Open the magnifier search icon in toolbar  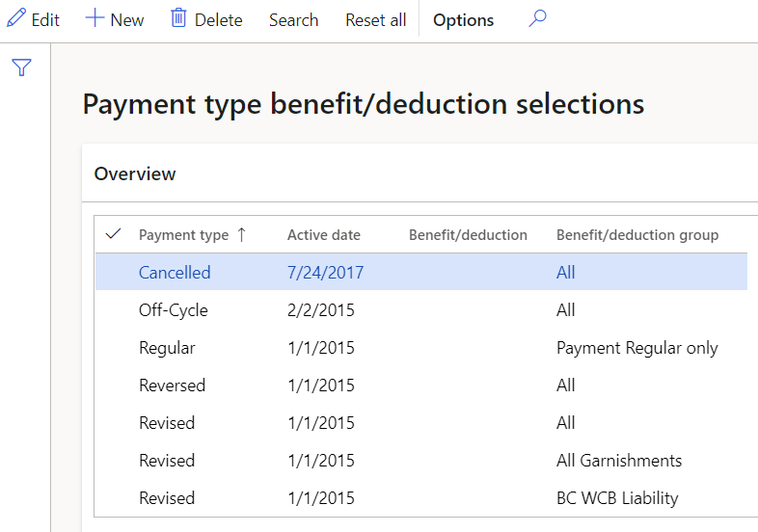[537, 19]
